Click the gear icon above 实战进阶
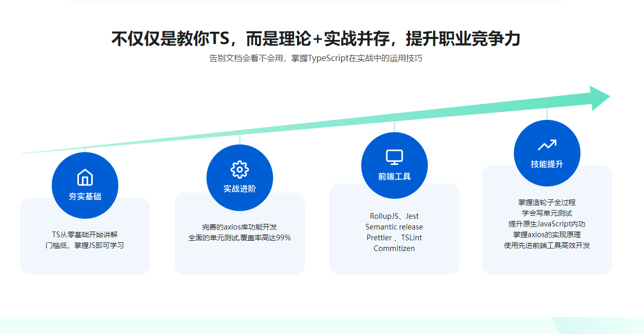Image resolution: width=644 pixels, height=334 pixels. (240, 170)
